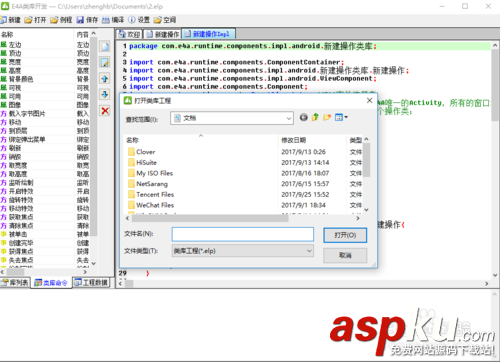Select the 开启特效 method row
Screen dimensions: 500x362
45,191
